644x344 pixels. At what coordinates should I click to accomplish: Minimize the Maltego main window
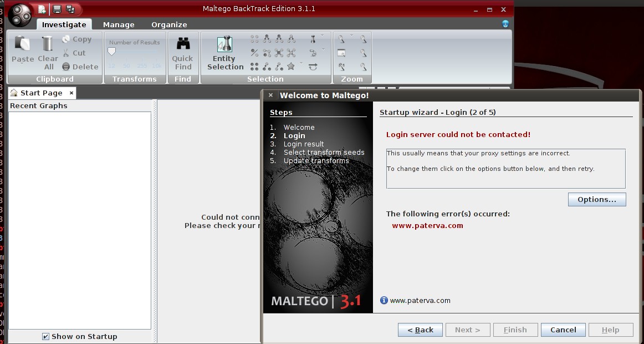(476, 10)
